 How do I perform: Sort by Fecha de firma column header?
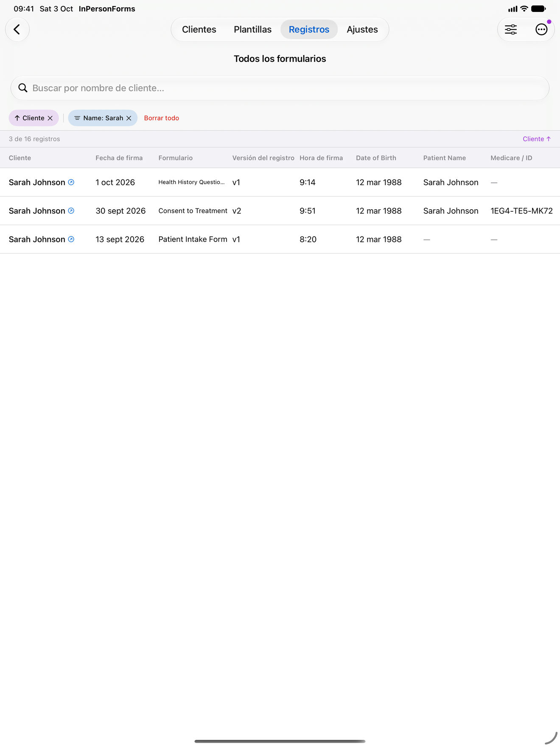point(119,158)
